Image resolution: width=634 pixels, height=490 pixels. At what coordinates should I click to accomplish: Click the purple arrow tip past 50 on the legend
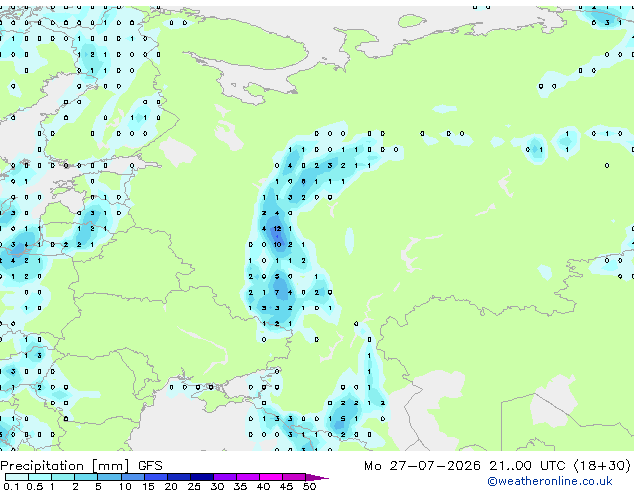pyautogui.click(x=317, y=477)
